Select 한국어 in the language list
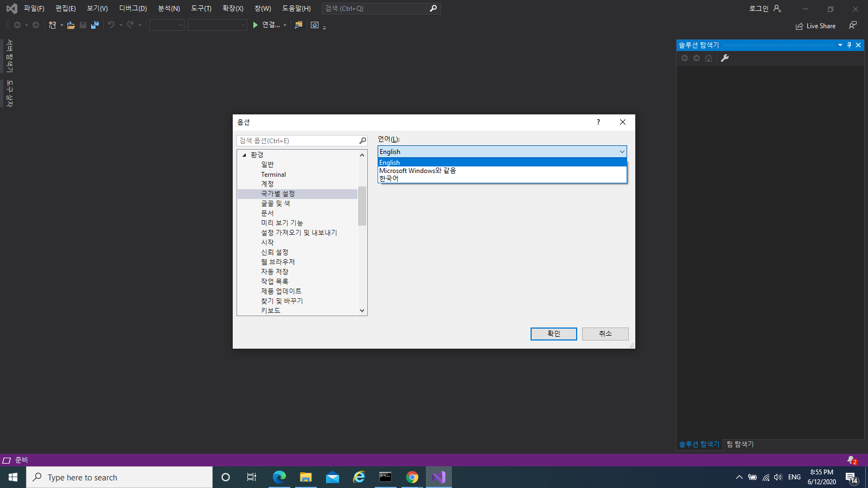The width and height of the screenshot is (868, 488). click(x=502, y=178)
